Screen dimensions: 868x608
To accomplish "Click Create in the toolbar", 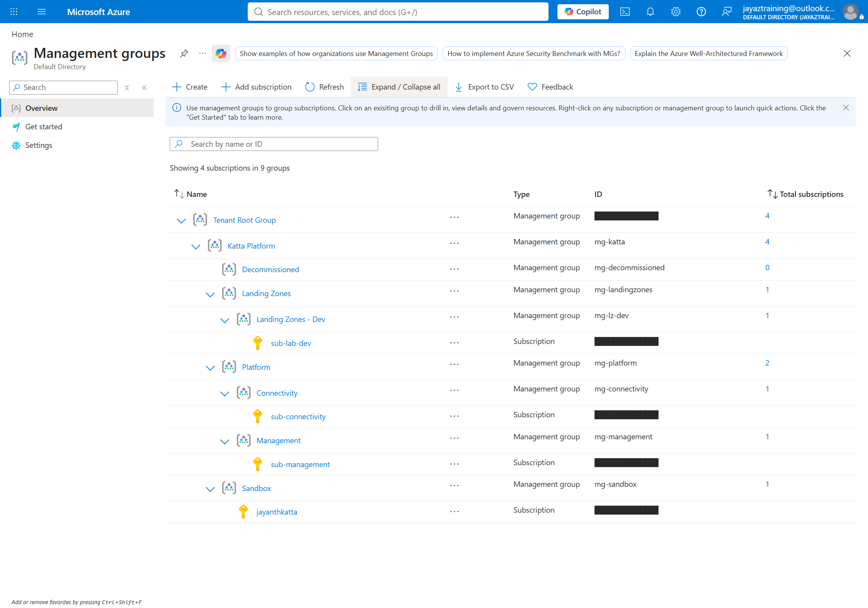I will pos(189,87).
